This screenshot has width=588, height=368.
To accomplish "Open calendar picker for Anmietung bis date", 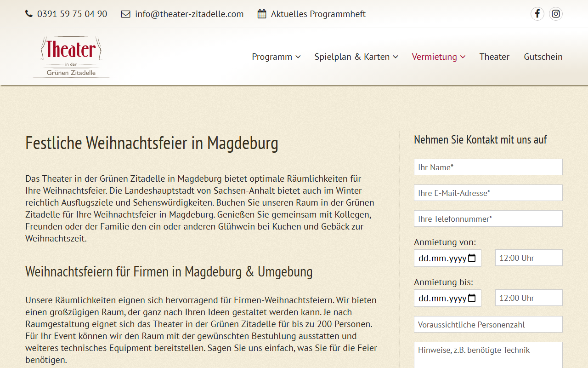I will click(472, 298).
